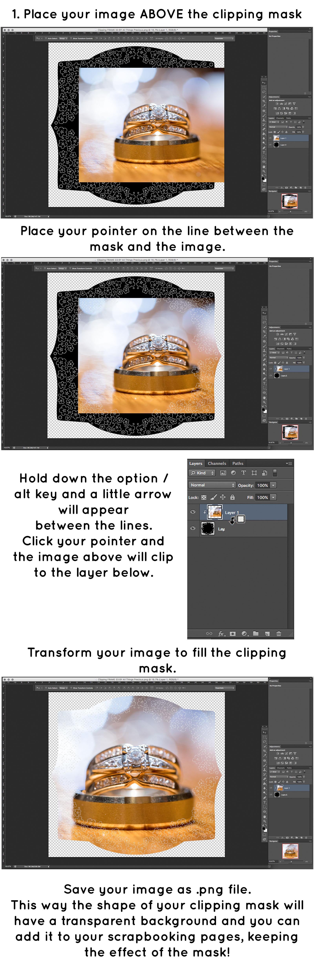Click the delete layer trash icon
Viewport: 314px width, 980px height.
coord(279,633)
